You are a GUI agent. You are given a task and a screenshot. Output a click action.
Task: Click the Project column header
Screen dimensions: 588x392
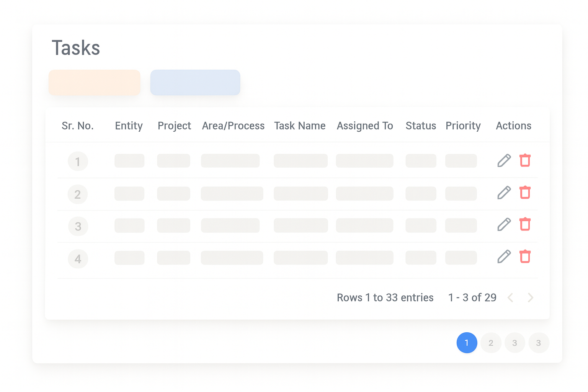(x=175, y=126)
